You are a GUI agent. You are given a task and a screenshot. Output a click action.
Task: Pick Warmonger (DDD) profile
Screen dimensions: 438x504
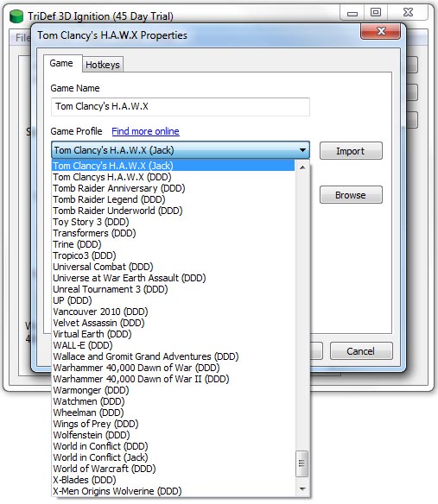tap(174, 390)
